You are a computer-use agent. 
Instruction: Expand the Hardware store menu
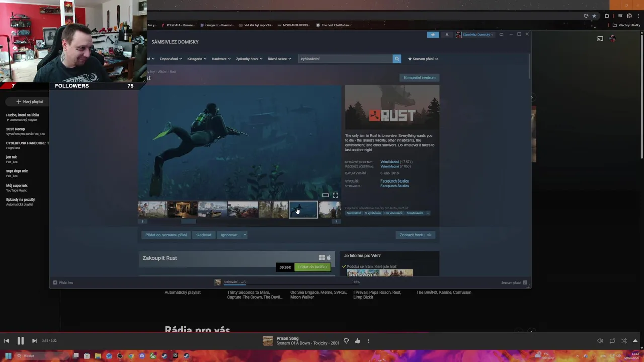point(221,59)
